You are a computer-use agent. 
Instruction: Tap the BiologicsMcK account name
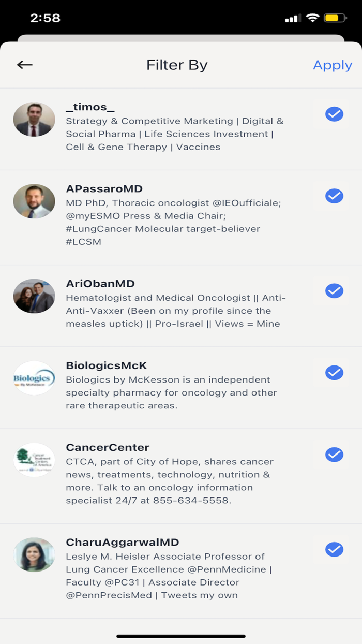[107, 365]
